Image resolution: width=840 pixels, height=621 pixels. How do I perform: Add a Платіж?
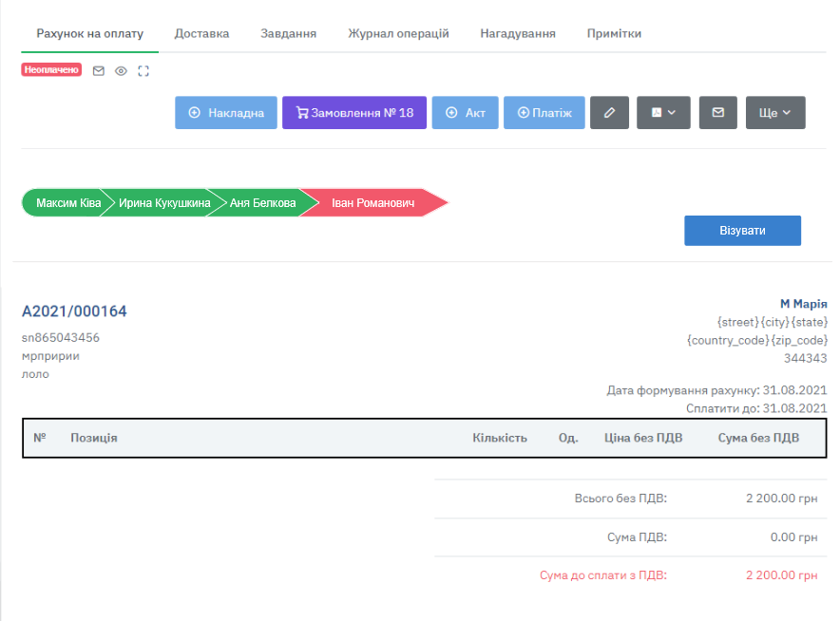(544, 113)
